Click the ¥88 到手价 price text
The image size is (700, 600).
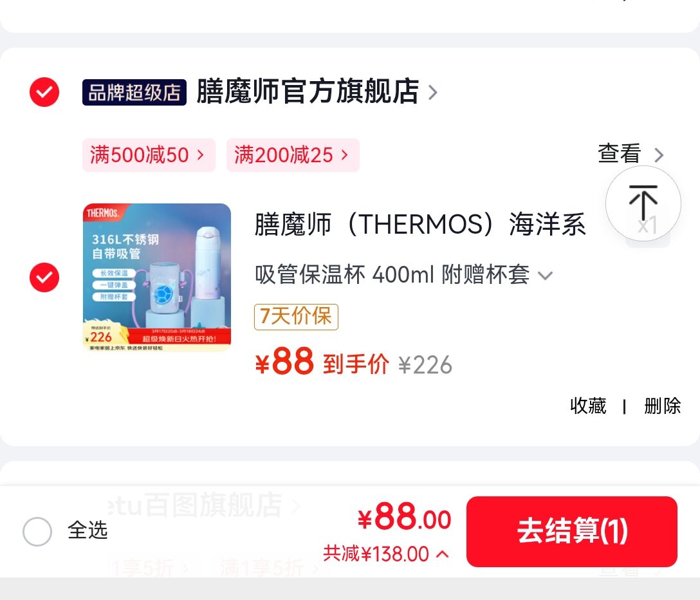[x=322, y=362]
